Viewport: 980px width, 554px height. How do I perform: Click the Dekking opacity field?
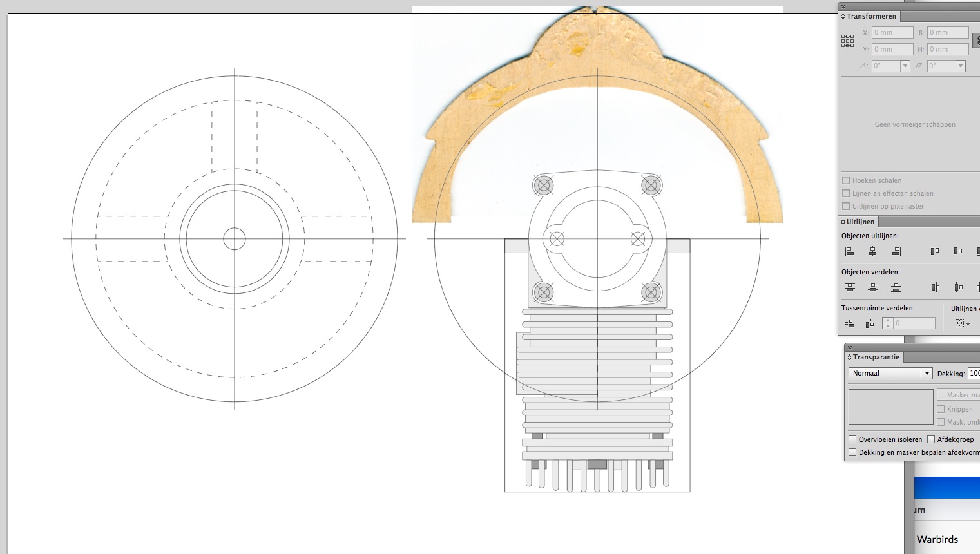point(974,373)
